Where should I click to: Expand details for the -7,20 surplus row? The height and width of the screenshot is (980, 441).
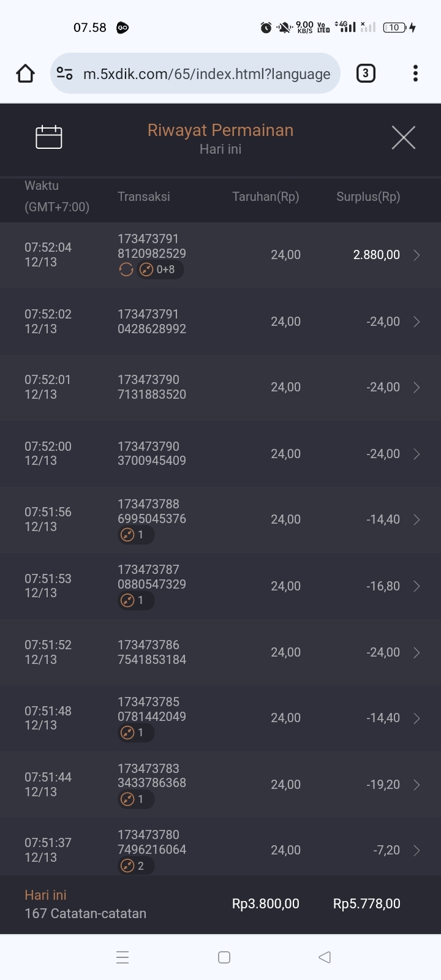(417, 850)
